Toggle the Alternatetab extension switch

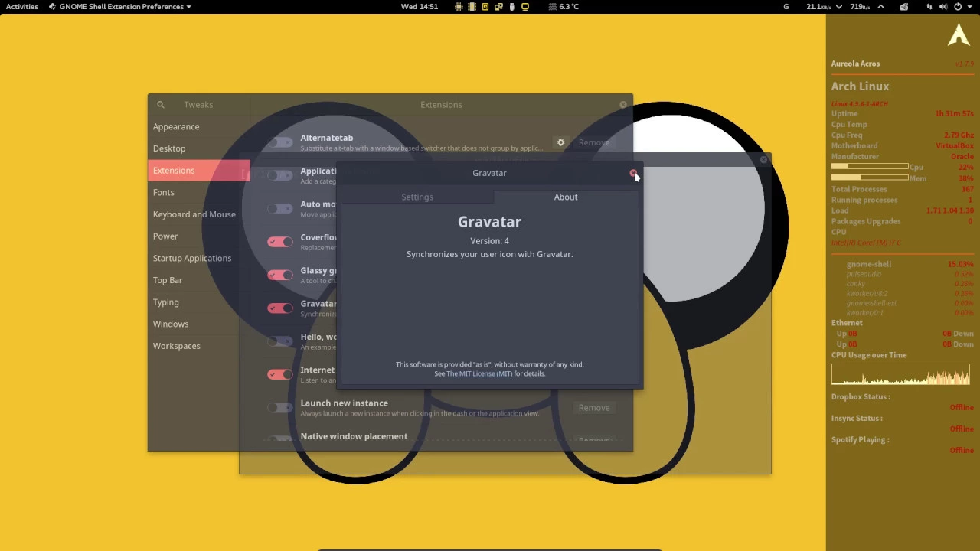pyautogui.click(x=280, y=142)
